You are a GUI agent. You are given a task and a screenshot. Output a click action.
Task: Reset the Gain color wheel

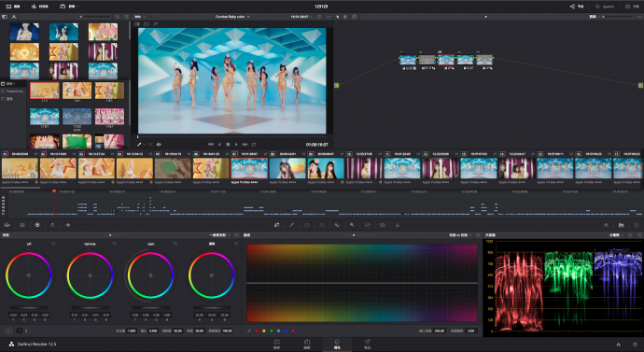(175, 244)
